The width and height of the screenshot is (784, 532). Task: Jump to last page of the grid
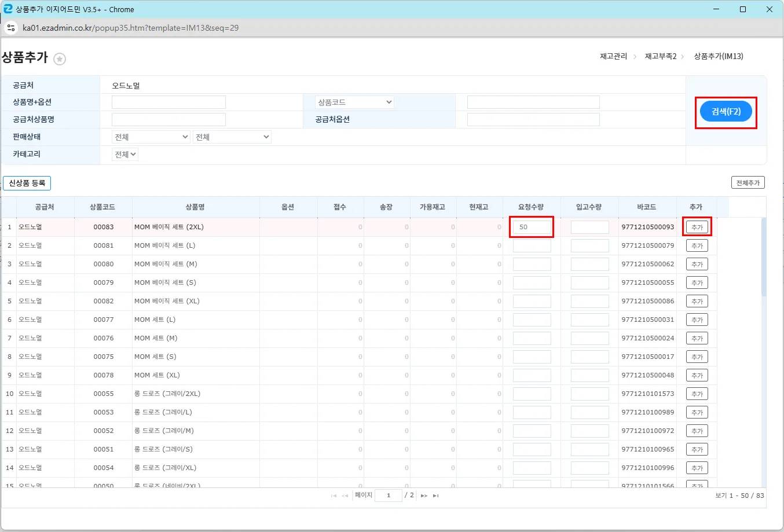point(436,496)
